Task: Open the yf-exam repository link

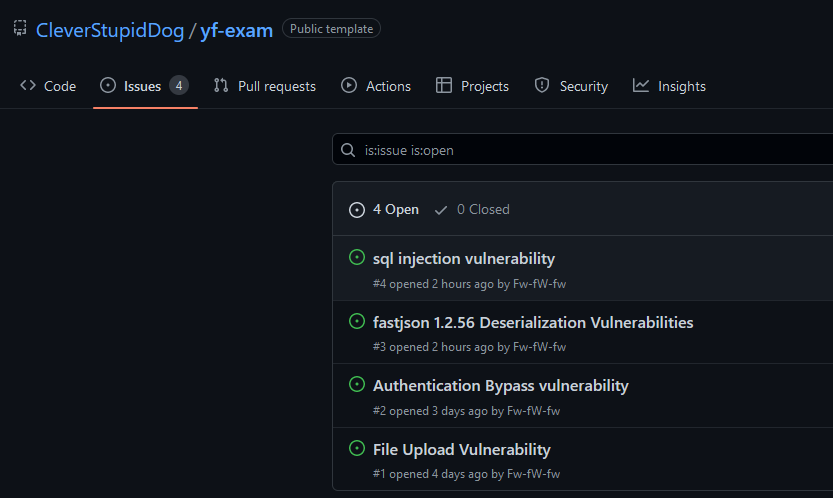Action: point(236,30)
